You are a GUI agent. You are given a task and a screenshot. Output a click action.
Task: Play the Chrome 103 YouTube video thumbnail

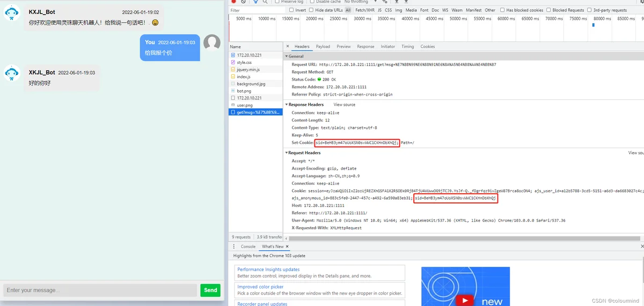tap(465, 287)
